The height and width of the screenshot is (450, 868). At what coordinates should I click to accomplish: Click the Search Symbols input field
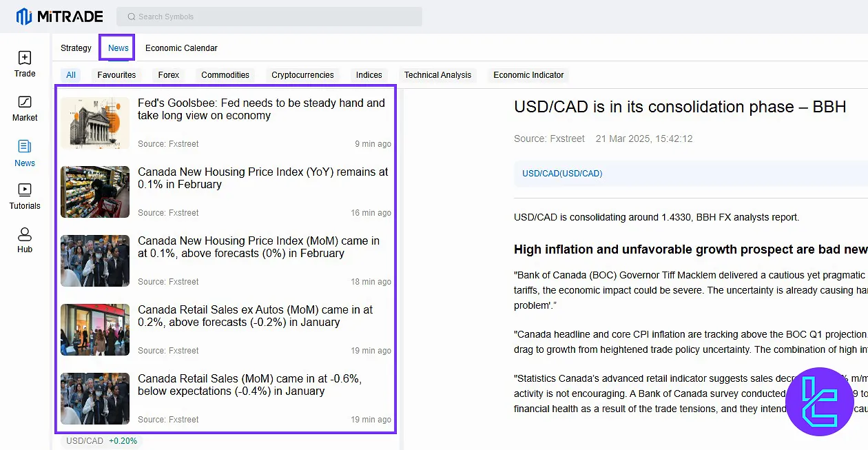click(276, 17)
